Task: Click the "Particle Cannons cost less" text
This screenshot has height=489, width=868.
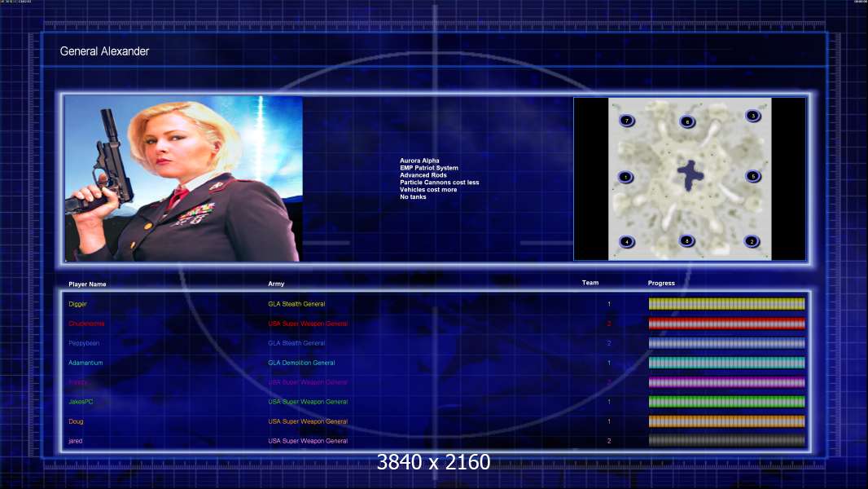Action: click(440, 183)
